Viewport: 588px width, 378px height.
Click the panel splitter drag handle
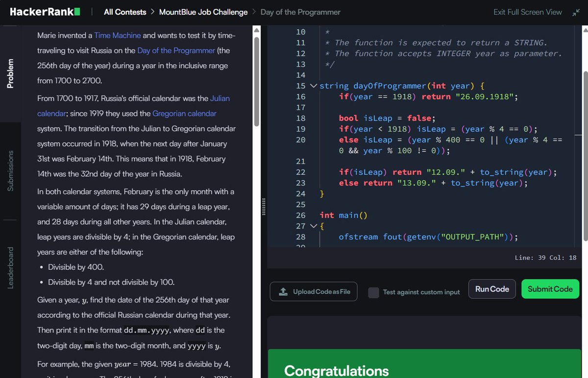264,206
